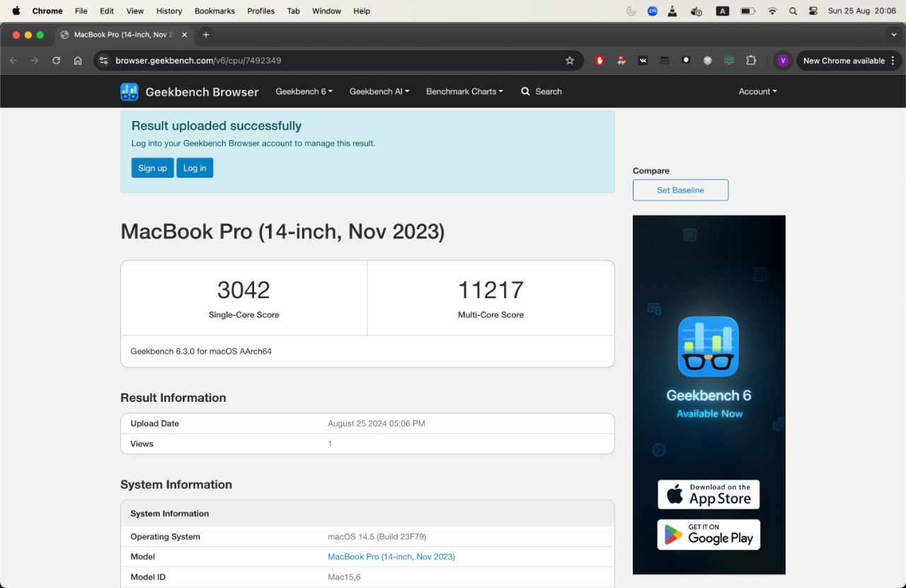Open the Chrome extensions puzzle menu
The width and height of the screenshot is (906, 588).
point(751,60)
